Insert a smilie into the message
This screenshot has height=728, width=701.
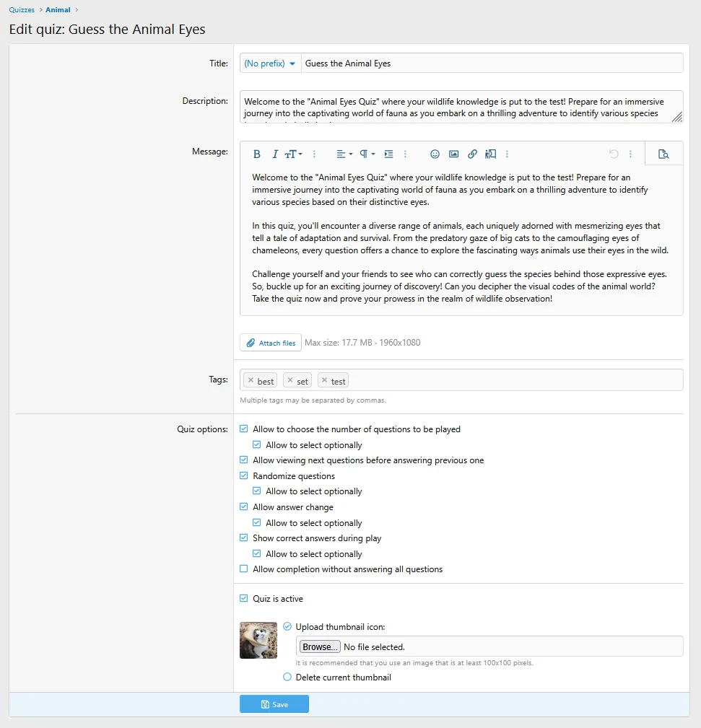pos(435,154)
